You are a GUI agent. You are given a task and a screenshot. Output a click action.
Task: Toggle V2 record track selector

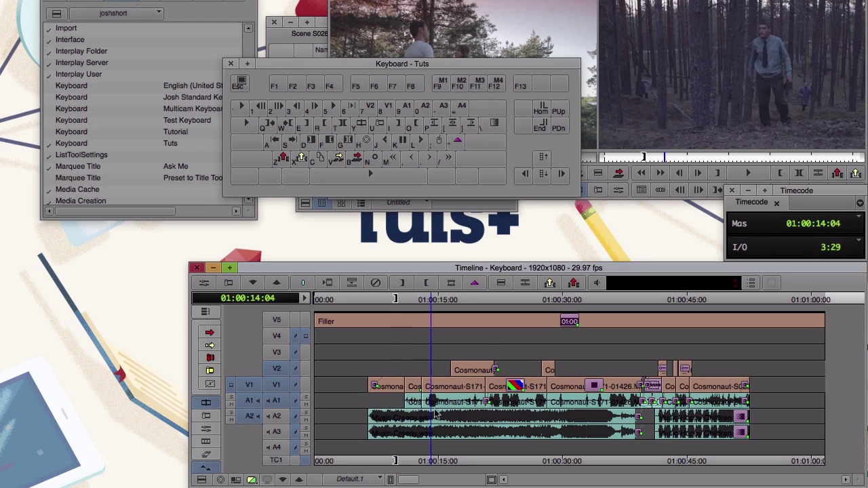point(277,368)
